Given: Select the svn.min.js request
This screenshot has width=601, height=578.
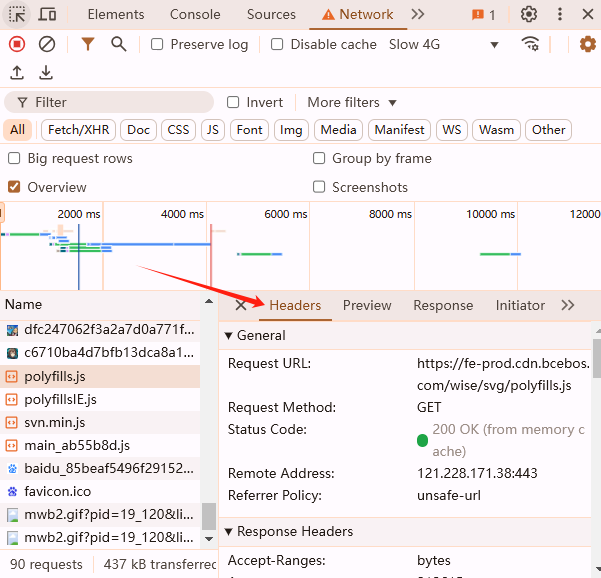Looking at the screenshot, I should coord(100,423).
